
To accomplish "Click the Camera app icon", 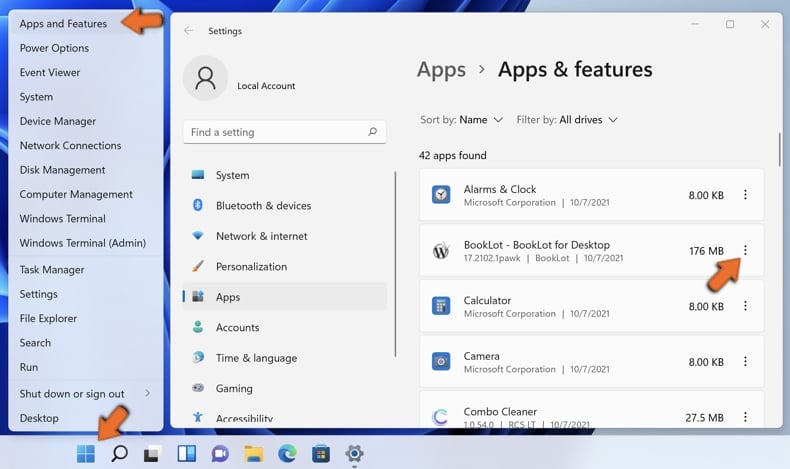I will tap(441, 361).
